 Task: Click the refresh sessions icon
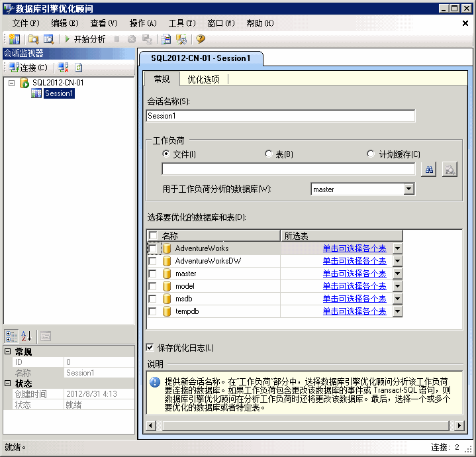click(x=79, y=68)
